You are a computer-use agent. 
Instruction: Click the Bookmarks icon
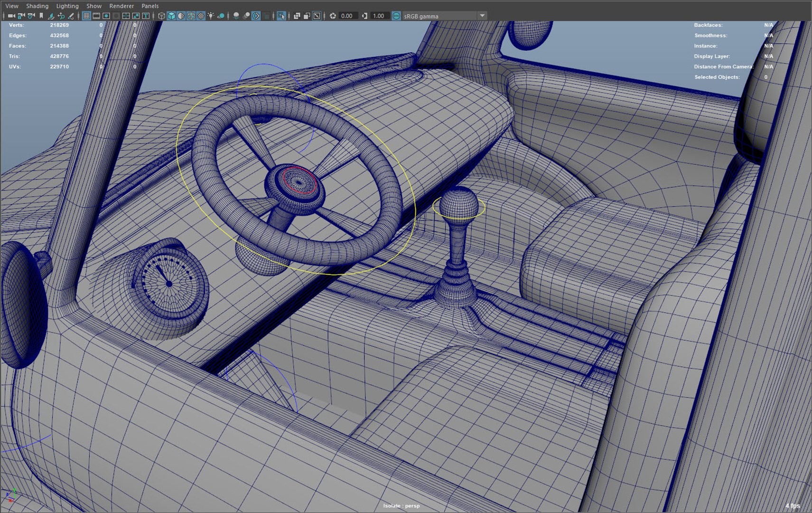[41, 16]
